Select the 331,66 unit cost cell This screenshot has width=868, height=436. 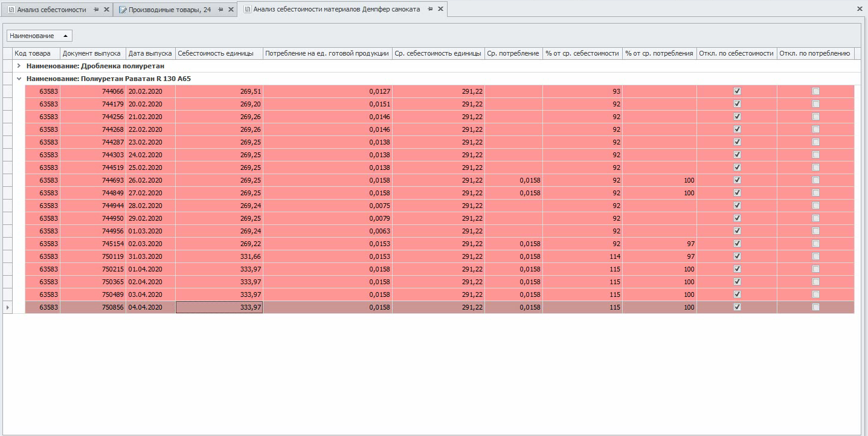[219, 256]
